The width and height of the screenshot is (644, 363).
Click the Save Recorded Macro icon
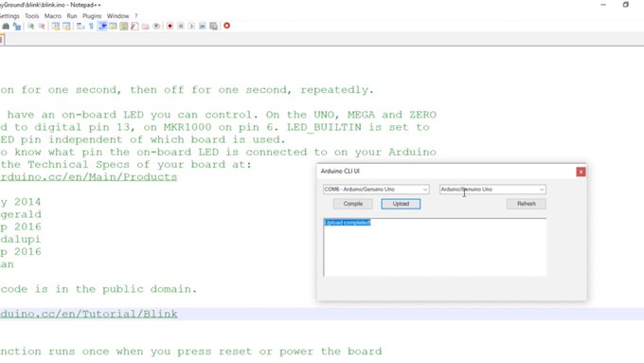point(214,26)
